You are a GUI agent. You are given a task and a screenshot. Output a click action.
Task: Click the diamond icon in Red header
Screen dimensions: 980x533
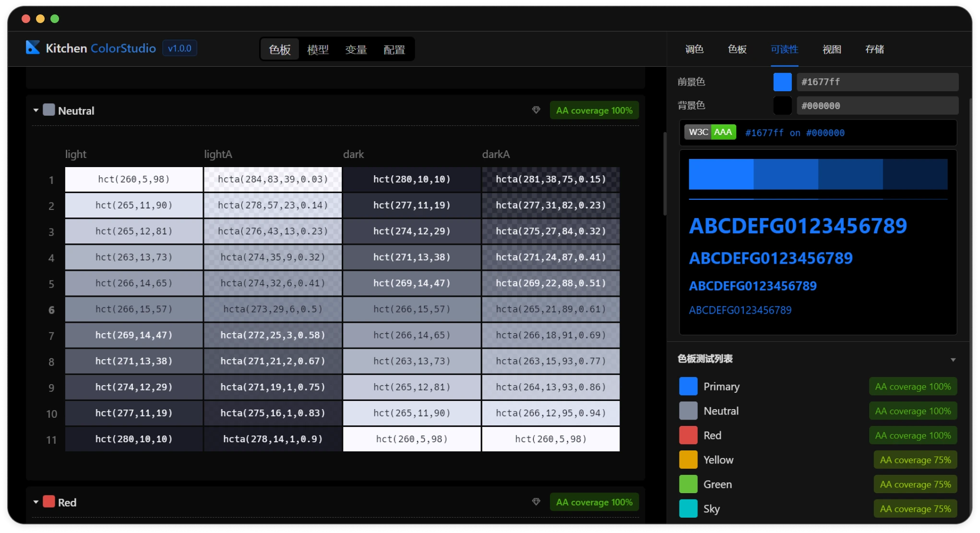point(536,502)
